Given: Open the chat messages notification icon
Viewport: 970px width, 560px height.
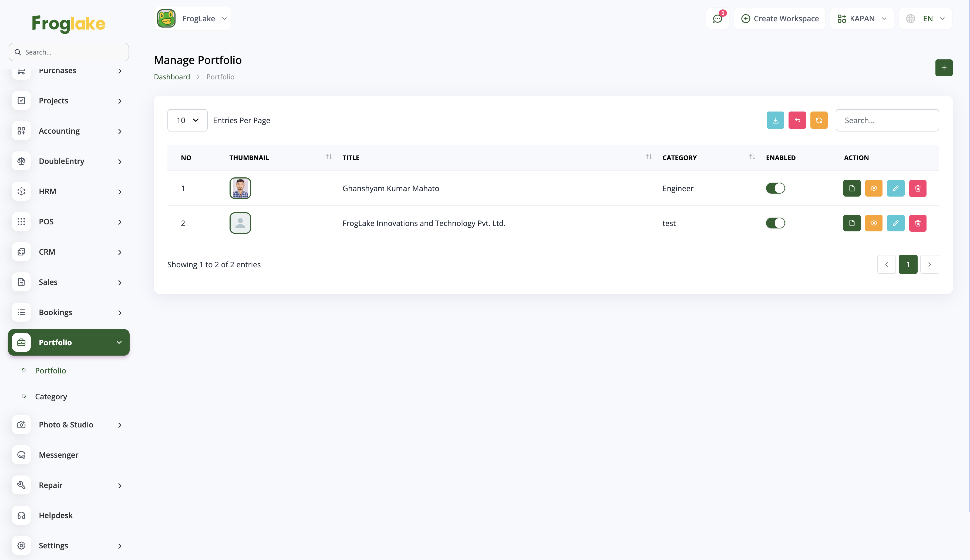Looking at the screenshot, I should click(x=717, y=18).
